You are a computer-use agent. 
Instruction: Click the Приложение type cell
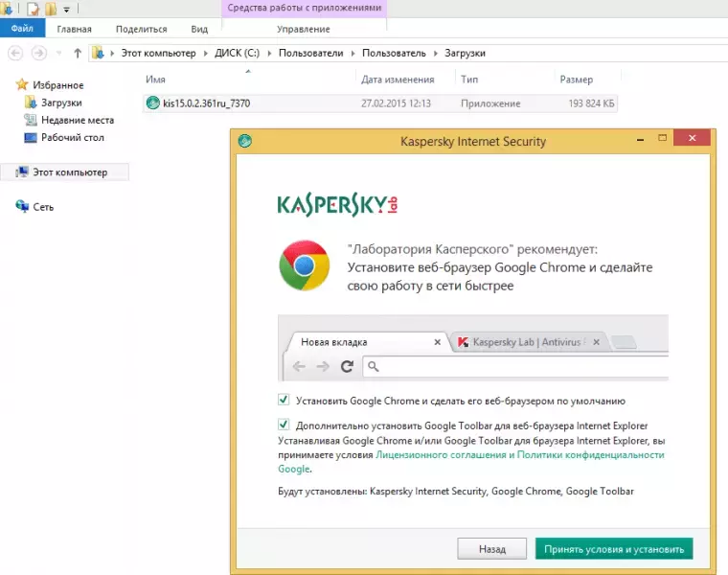point(490,103)
